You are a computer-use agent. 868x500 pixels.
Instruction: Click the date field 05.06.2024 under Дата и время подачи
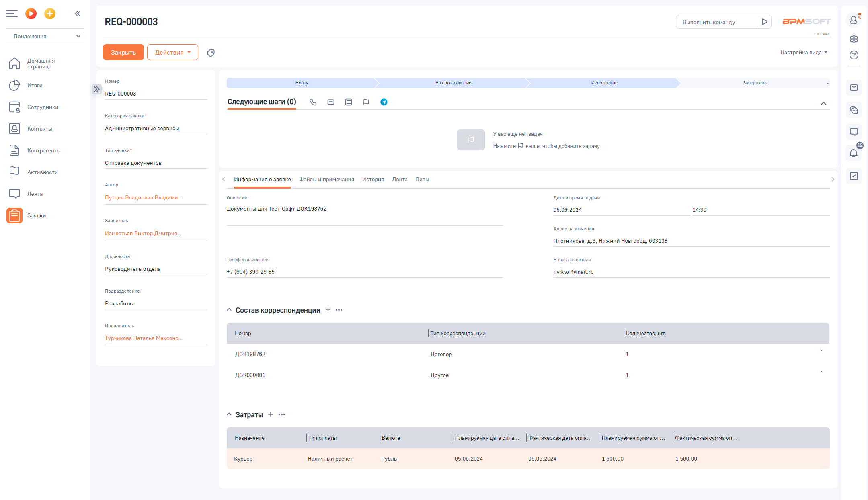coord(622,210)
